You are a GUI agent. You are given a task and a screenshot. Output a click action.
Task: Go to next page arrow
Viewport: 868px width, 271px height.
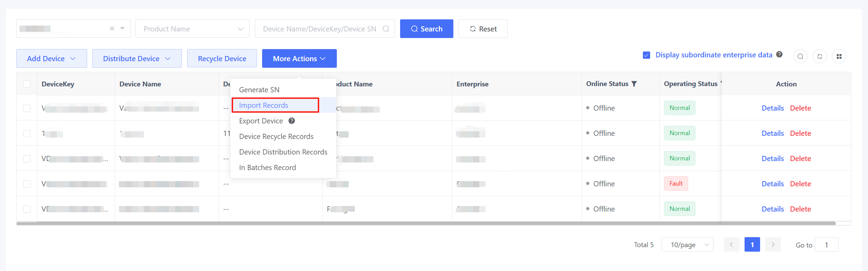773,244
